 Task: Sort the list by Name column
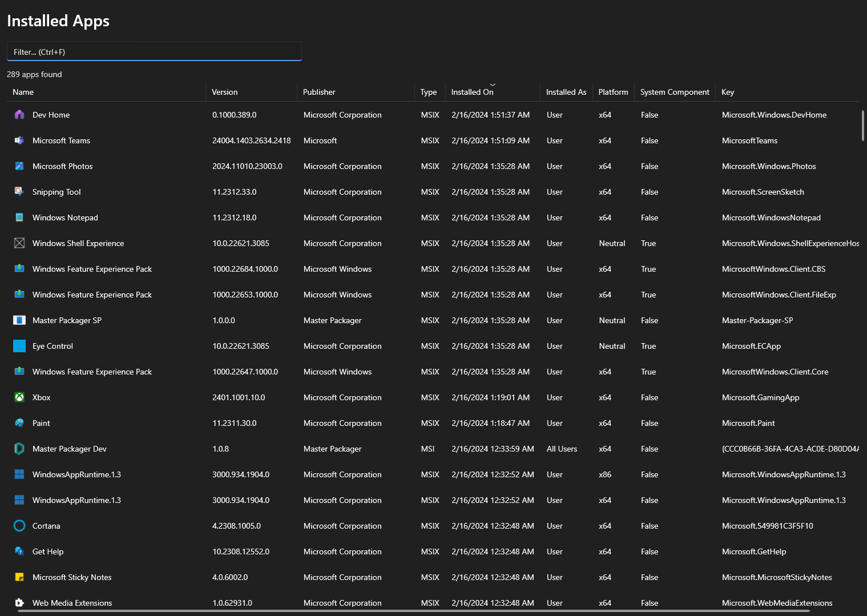(106, 92)
